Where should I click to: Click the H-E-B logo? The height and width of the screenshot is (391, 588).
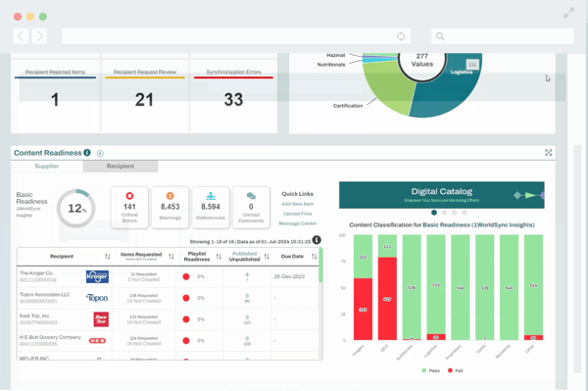pyautogui.click(x=97, y=341)
